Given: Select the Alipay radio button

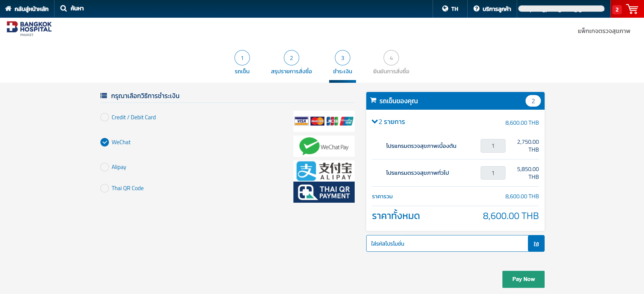Looking at the screenshot, I should tap(104, 167).
